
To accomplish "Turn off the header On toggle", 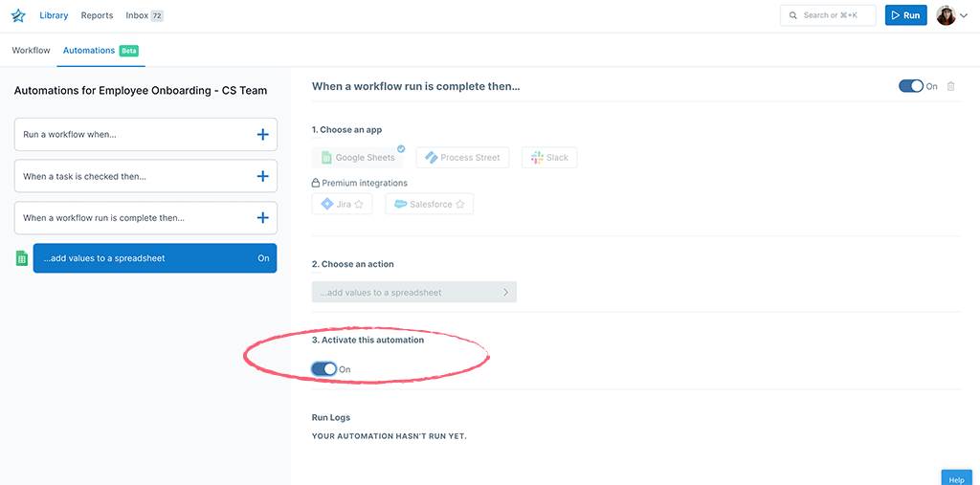I will (x=911, y=86).
